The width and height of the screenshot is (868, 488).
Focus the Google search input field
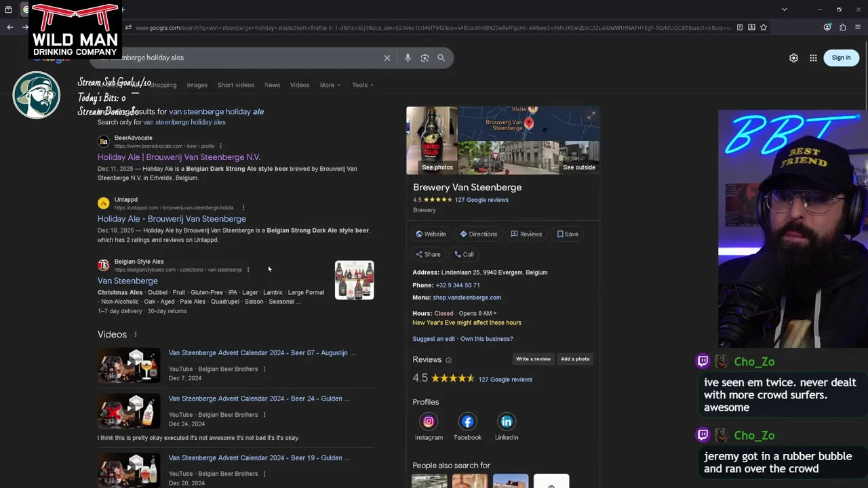coord(237,58)
